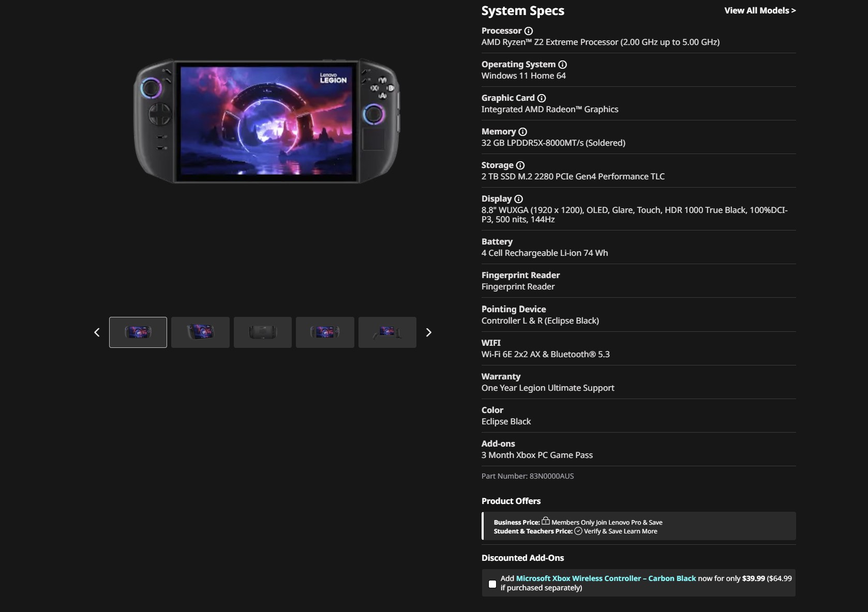Open the Processor info icon
This screenshot has width=868, height=612.
tap(528, 31)
